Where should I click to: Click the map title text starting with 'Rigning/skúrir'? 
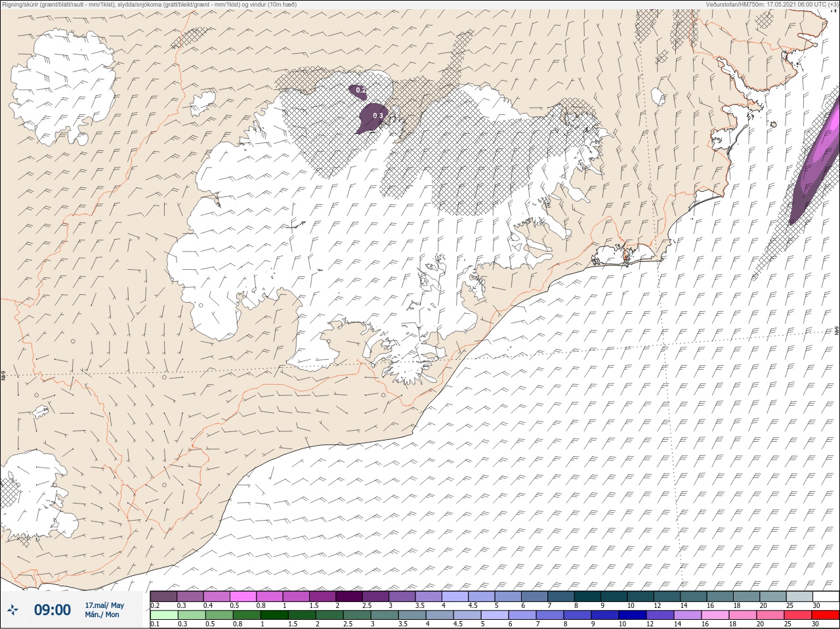click(150, 4)
